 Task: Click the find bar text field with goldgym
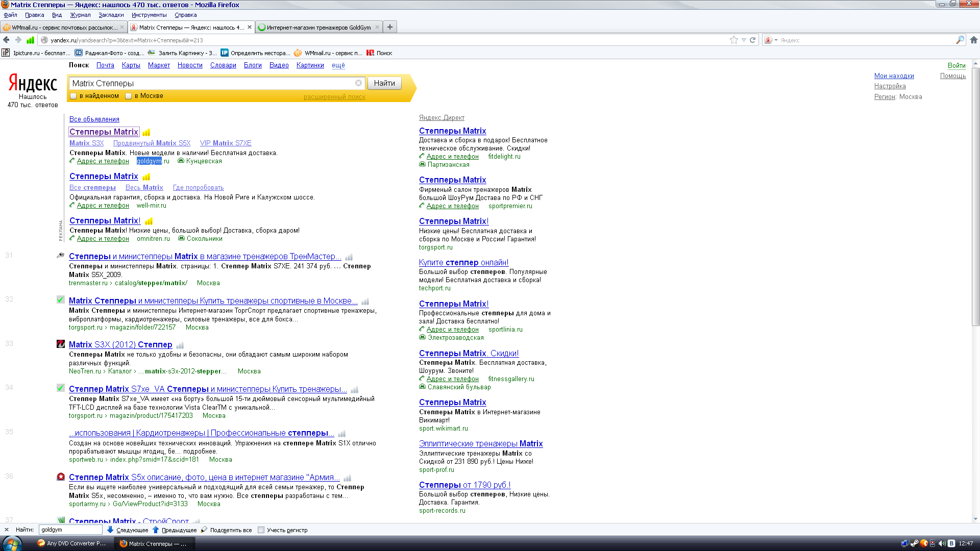70,530
